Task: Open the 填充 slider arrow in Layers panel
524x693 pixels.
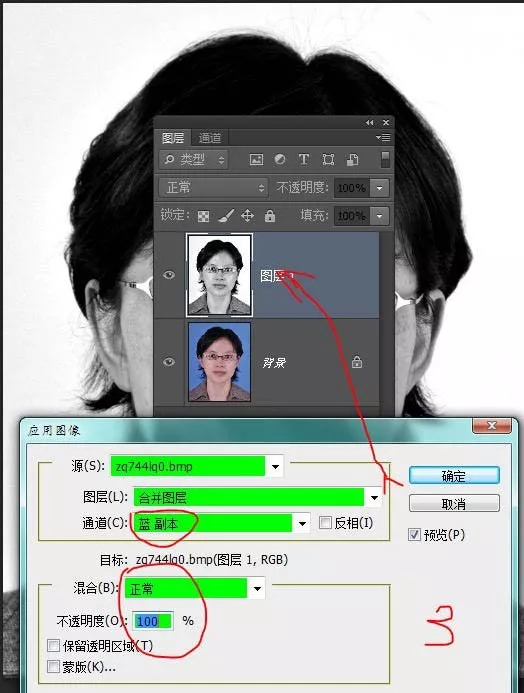Action: coord(380,216)
